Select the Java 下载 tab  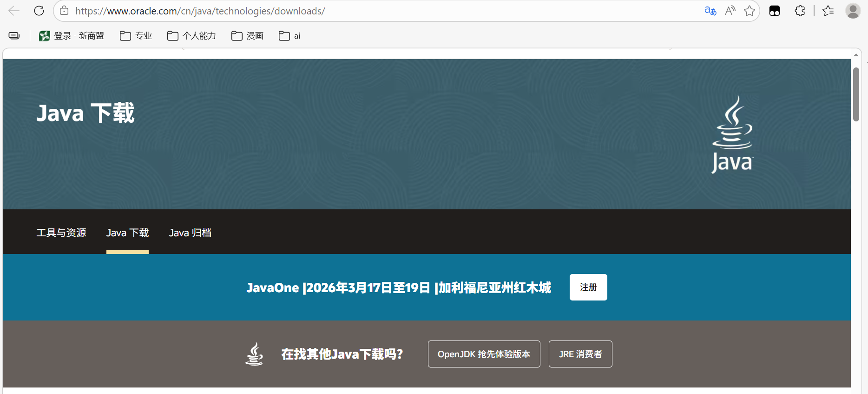[127, 233]
